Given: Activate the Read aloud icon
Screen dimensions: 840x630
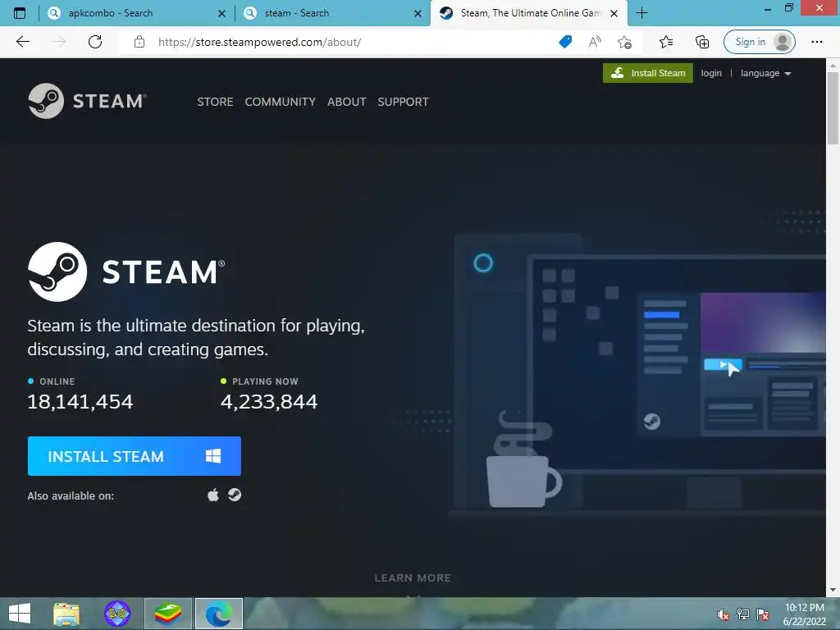Looking at the screenshot, I should [595, 42].
